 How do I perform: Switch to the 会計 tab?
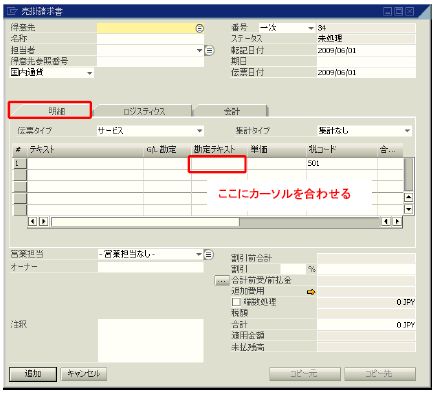(231, 111)
